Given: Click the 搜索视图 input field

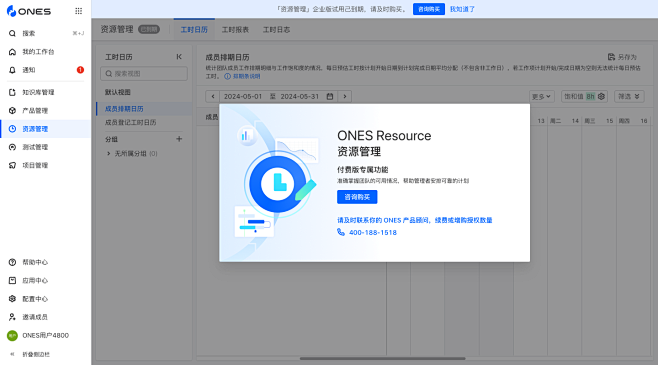Looking at the screenshot, I should (144, 73).
